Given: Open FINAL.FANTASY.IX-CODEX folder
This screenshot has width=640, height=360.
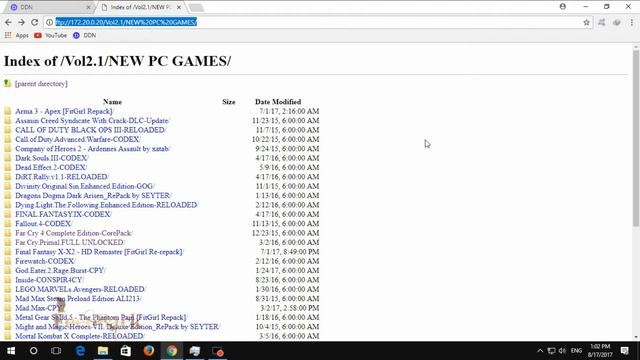Looking at the screenshot, I should 63,214.
